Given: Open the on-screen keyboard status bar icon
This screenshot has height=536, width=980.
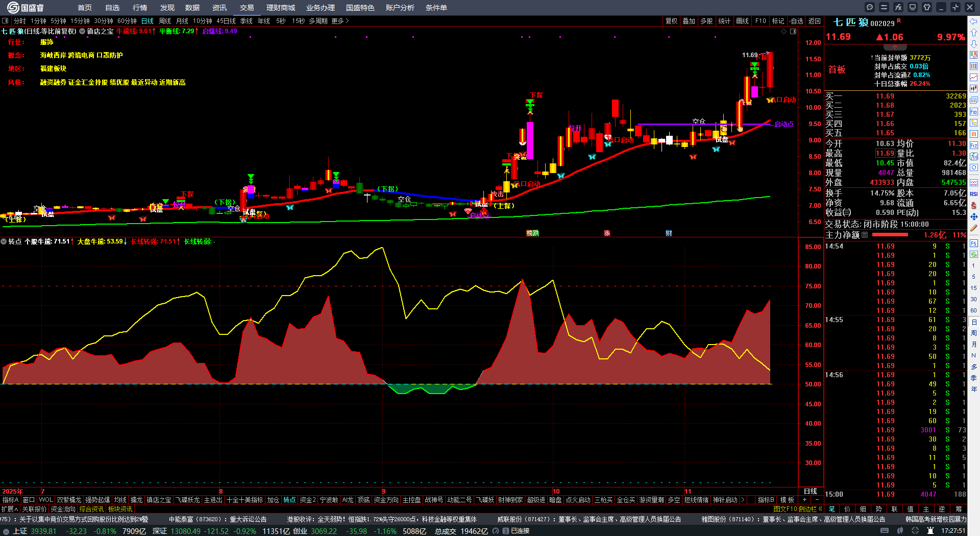Looking at the screenshot, I should click(x=885, y=531).
